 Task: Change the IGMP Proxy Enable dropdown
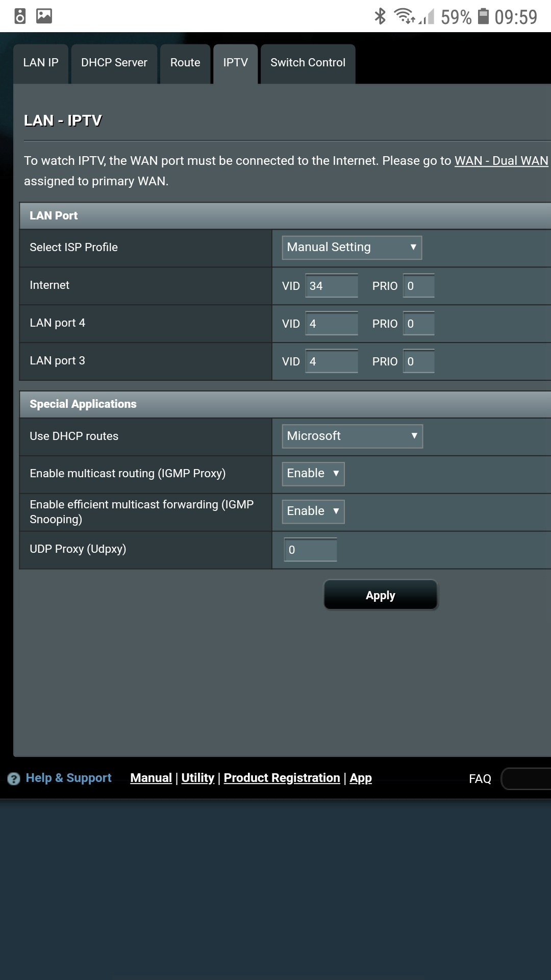(x=313, y=474)
